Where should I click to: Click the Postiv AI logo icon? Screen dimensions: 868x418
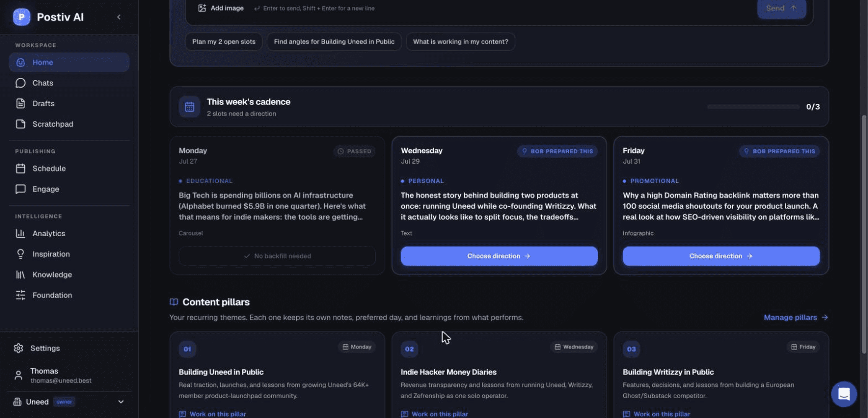[21, 17]
